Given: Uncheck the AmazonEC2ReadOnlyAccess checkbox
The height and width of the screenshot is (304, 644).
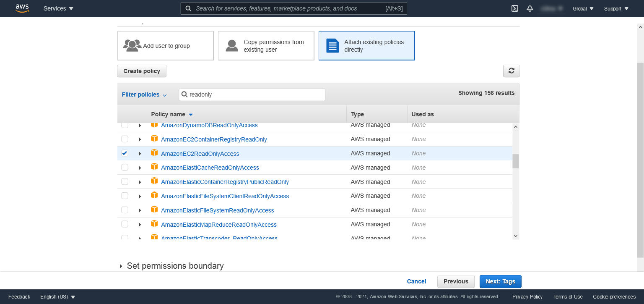Looking at the screenshot, I should click(x=125, y=153).
